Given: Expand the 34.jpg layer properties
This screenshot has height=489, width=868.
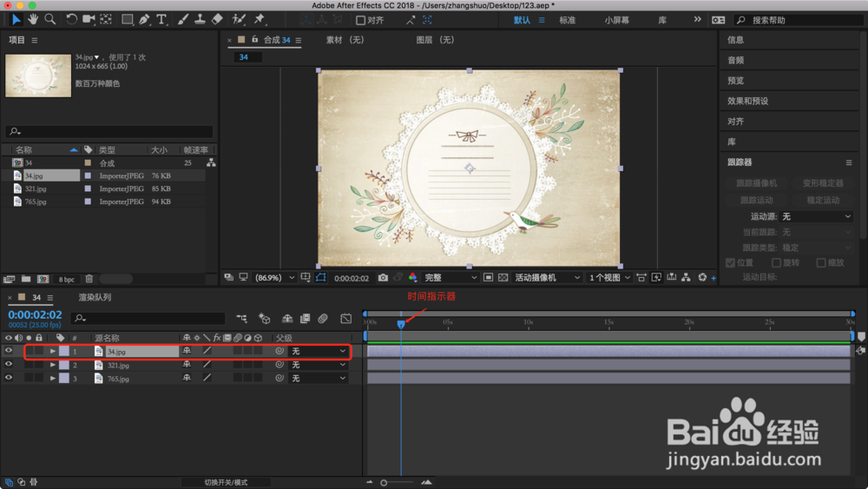Looking at the screenshot, I should click(x=53, y=351).
